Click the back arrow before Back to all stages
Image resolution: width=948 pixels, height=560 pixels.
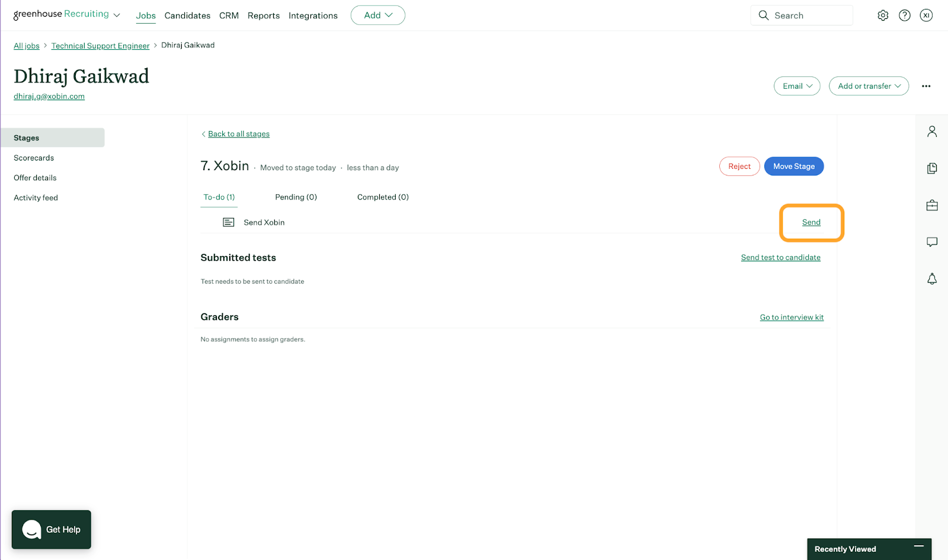point(203,134)
